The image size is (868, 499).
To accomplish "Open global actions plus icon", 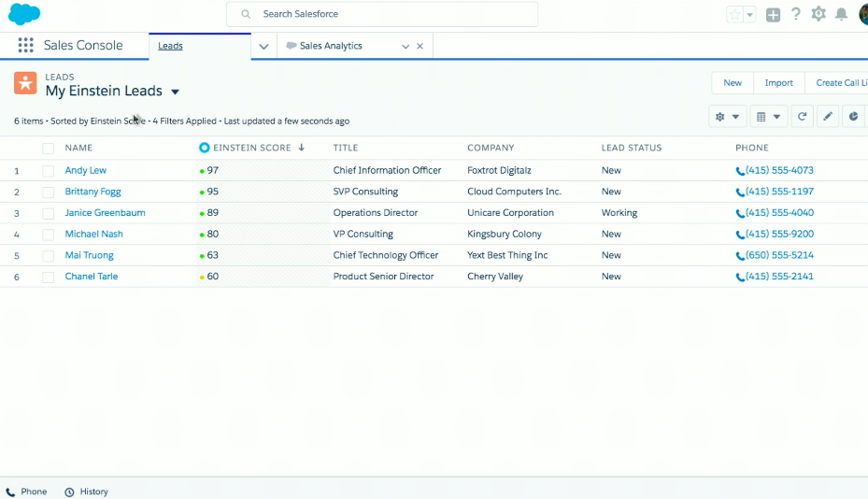I will tap(773, 15).
